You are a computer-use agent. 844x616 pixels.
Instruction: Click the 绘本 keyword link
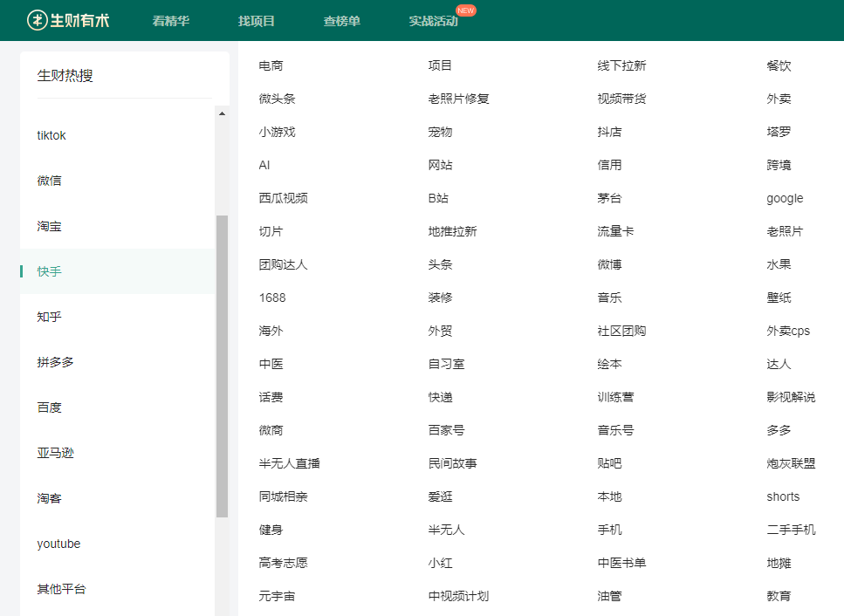pyautogui.click(x=609, y=364)
